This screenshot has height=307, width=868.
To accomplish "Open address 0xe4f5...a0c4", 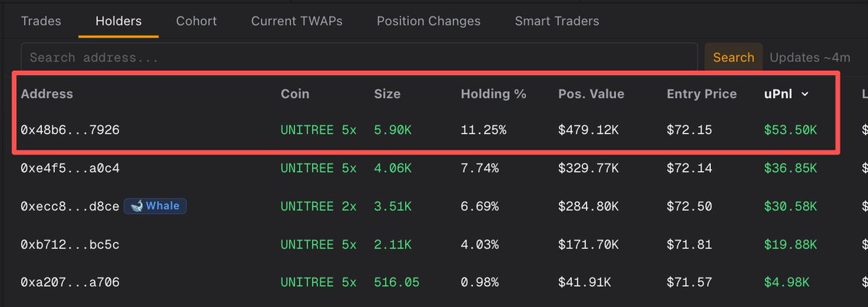I will 70,168.
